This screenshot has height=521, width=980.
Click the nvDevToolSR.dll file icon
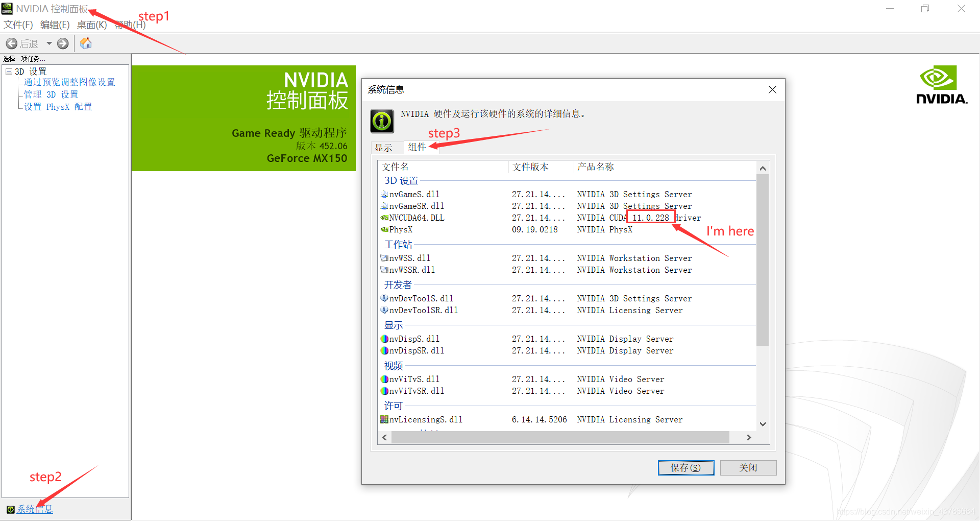[x=384, y=310]
